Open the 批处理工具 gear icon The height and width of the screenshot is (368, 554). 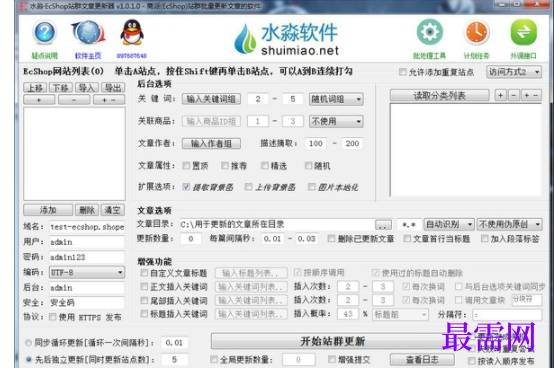point(430,32)
